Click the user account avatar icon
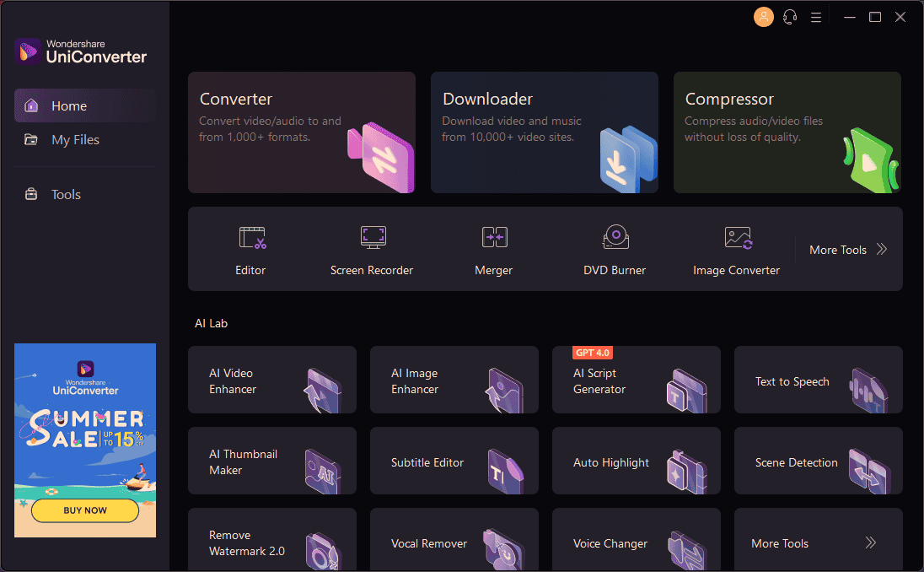The height and width of the screenshot is (572, 924). click(763, 17)
